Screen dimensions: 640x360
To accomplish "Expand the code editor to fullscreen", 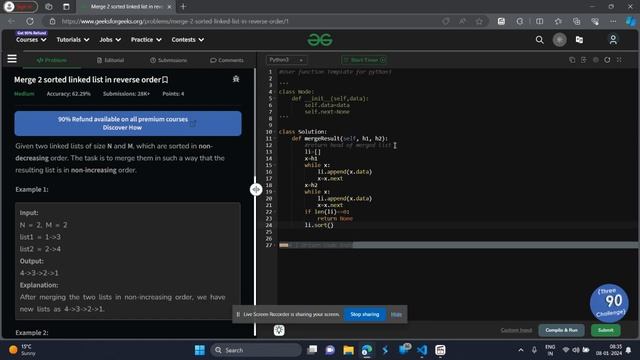I will [x=619, y=60].
